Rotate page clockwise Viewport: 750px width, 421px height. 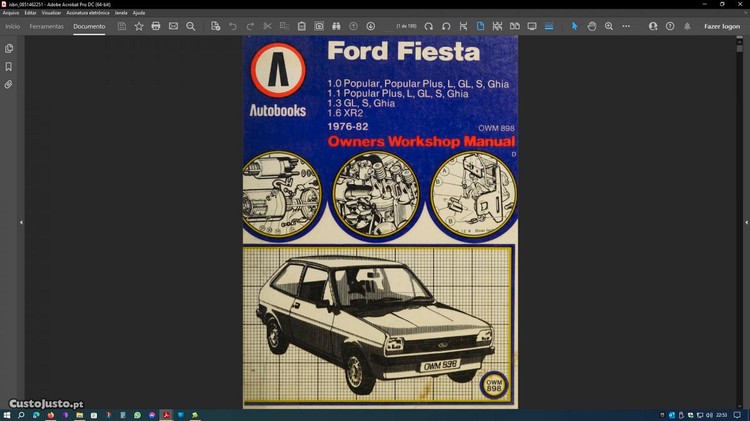(x=429, y=26)
